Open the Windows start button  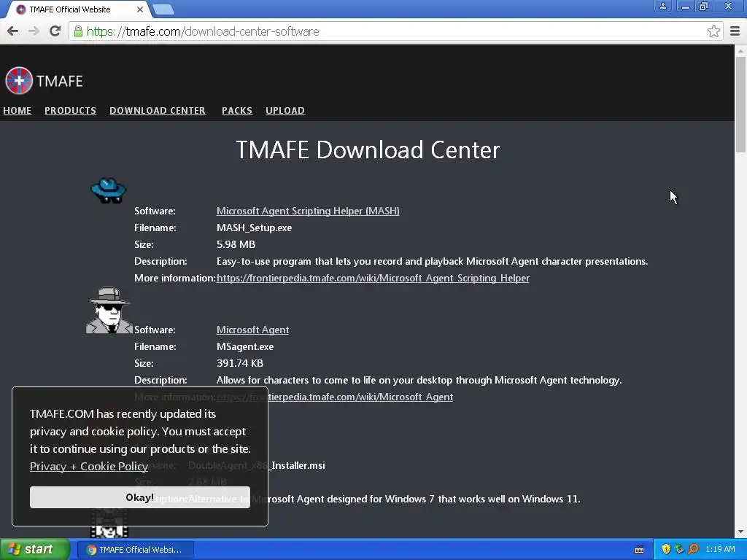coord(34,550)
